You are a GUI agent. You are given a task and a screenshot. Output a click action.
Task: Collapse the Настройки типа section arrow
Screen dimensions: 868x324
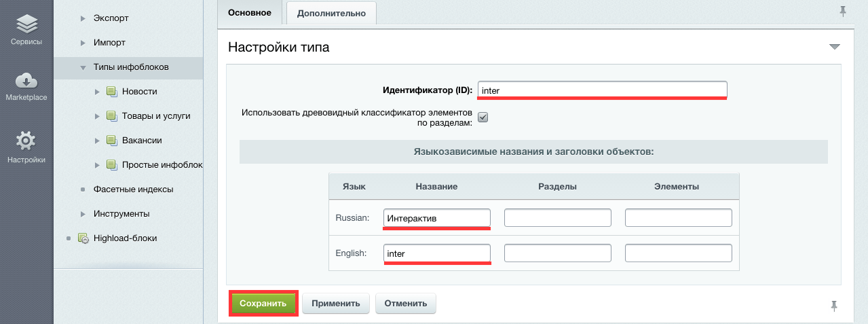(x=834, y=47)
